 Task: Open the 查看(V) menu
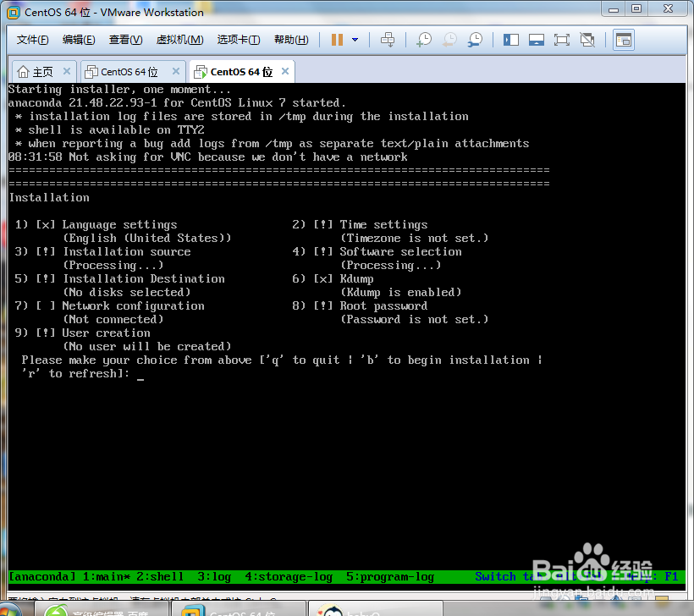point(126,40)
